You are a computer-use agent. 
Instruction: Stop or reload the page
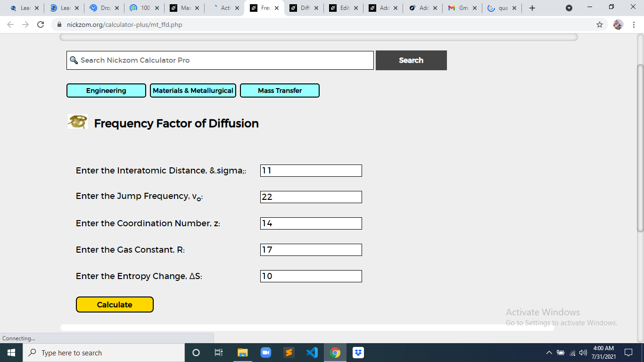[x=41, y=25]
